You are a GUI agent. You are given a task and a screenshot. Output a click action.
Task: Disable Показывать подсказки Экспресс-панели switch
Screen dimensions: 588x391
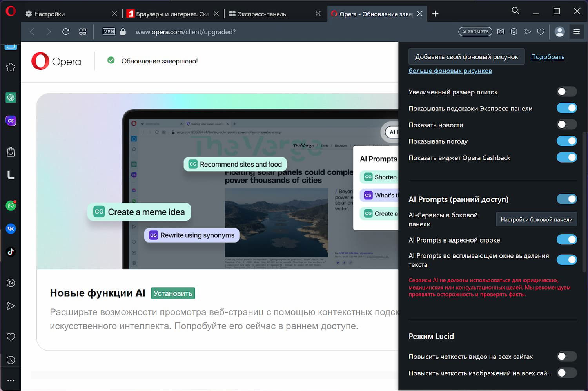(567, 108)
